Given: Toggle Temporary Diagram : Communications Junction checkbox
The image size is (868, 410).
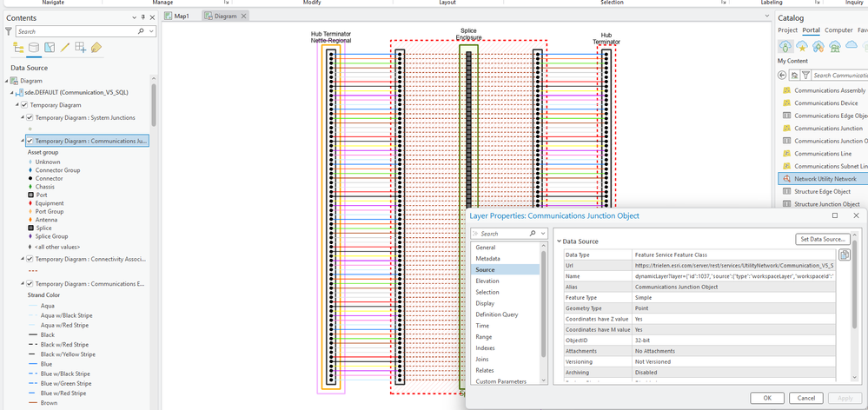Looking at the screenshot, I should pyautogui.click(x=30, y=141).
